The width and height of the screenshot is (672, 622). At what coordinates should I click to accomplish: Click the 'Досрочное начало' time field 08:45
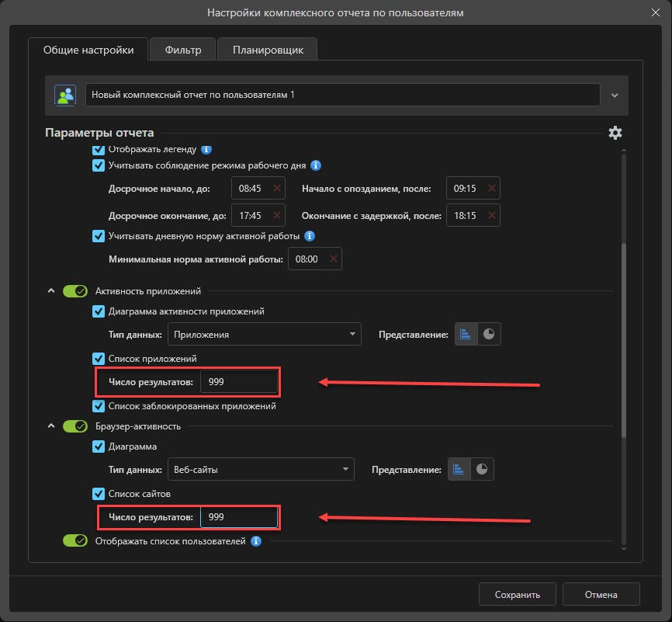coord(258,188)
